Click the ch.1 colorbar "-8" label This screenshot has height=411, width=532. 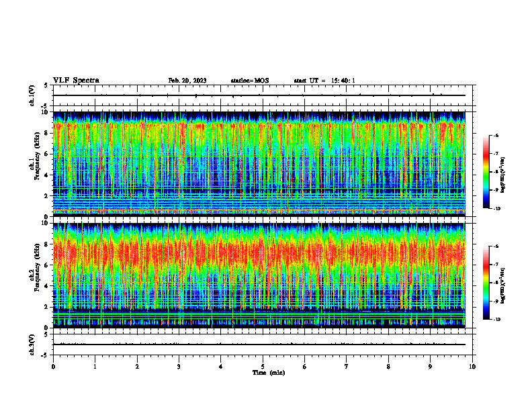point(496,172)
